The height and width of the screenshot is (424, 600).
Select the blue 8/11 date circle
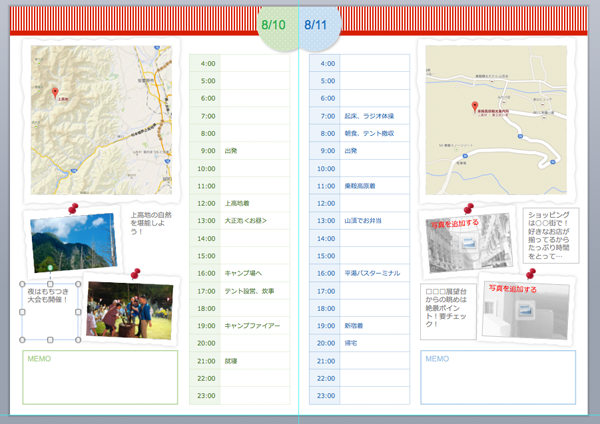(317, 26)
